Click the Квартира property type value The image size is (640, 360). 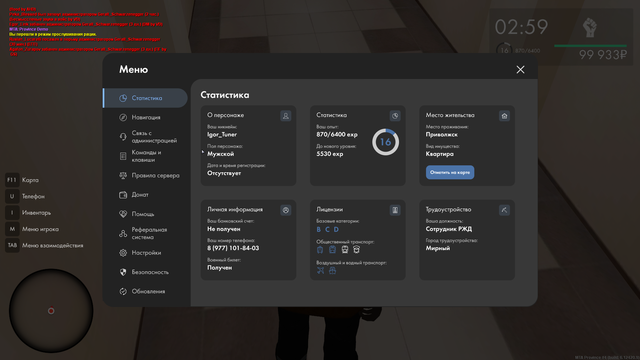point(440,154)
